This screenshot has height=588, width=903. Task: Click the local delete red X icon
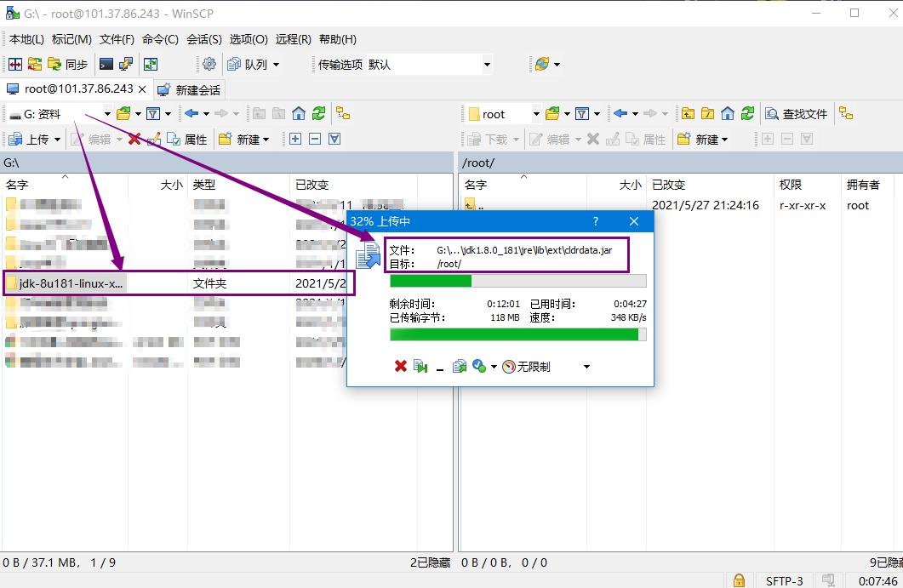(134, 139)
